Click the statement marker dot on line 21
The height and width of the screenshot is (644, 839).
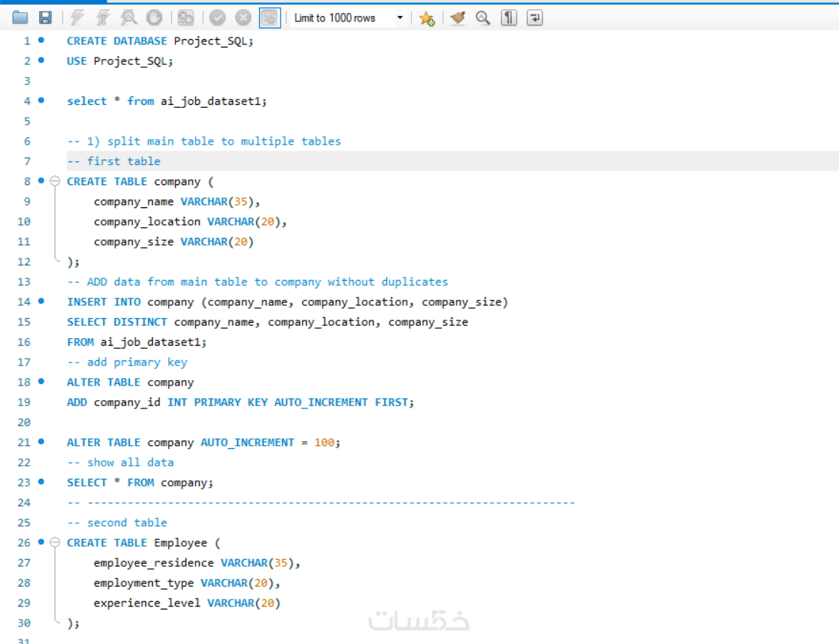tap(41, 442)
